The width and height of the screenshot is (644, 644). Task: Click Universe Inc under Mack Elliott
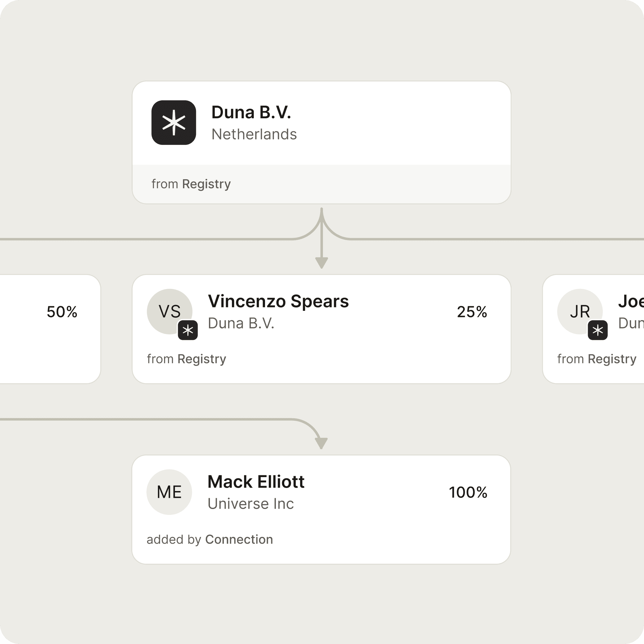click(x=251, y=504)
